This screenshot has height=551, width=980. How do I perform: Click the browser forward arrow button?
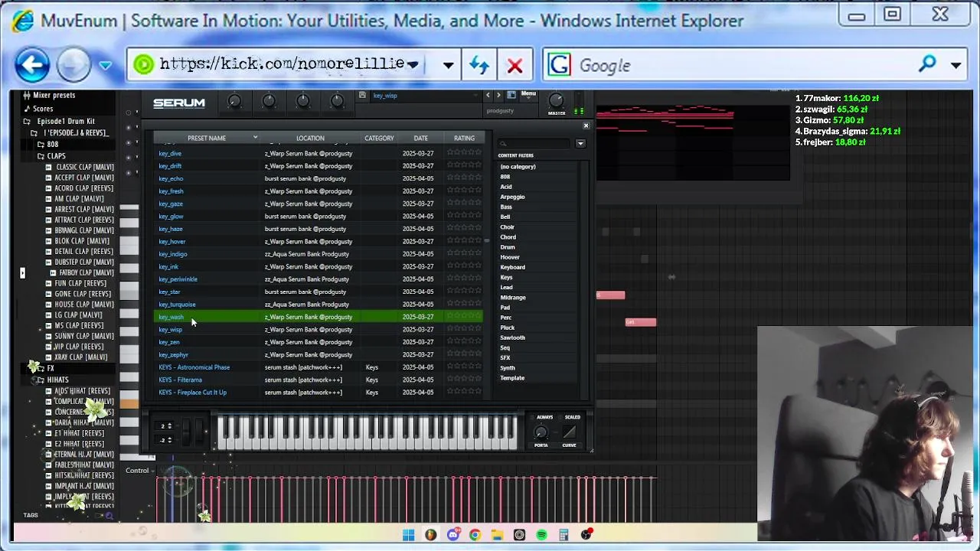(73, 65)
